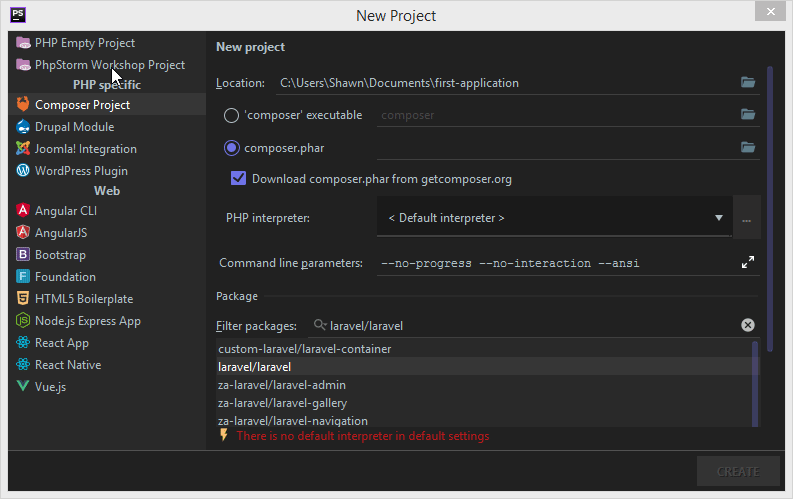
Task: Click the settings panel vertical scrollbar
Action: (x=770, y=208)
